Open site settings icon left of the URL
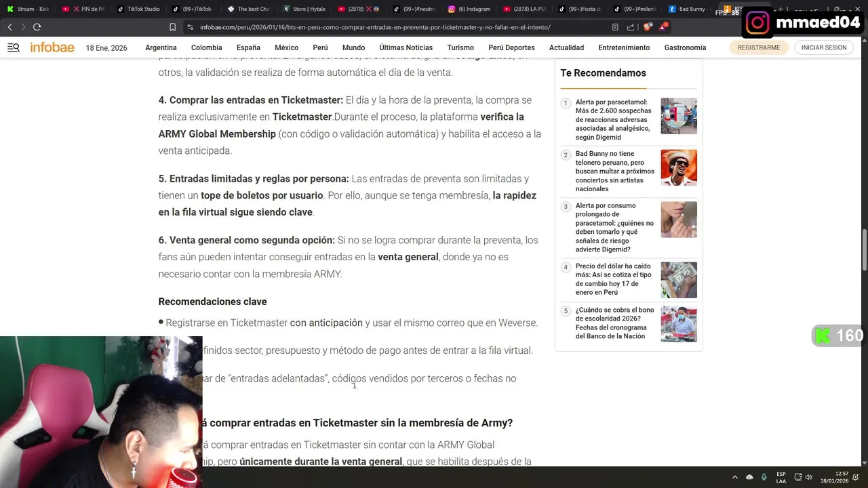This screenshot has height=488, width=868. click(191, 27)
